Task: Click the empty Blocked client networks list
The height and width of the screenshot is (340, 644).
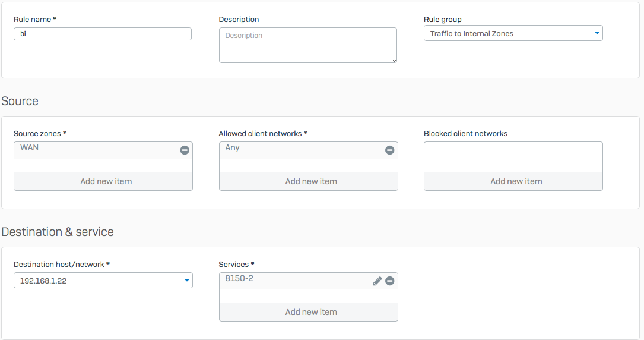Action: [x=513, y=157]
